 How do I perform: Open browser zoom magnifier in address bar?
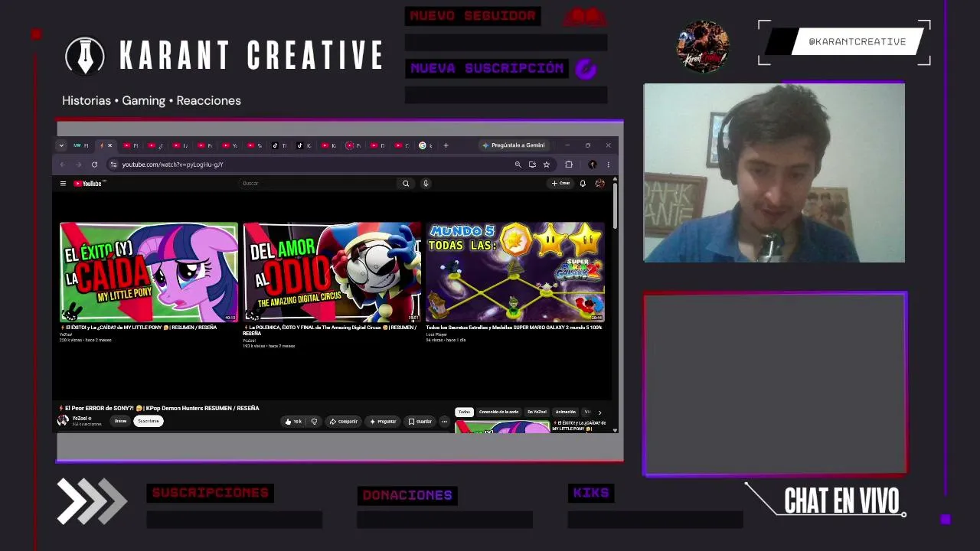518,165
